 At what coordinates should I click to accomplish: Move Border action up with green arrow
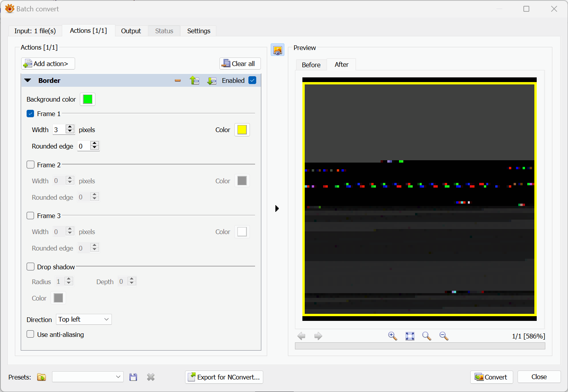(x=194, y=81)
